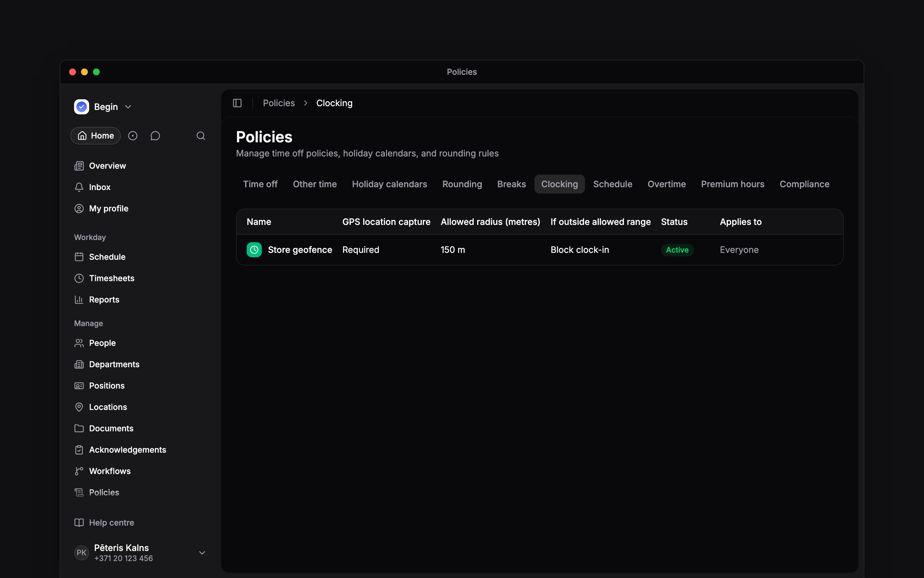Open Acknowledgements in the sidebar
The width and height of the screenshot is (924, 578).
(140, 450)
